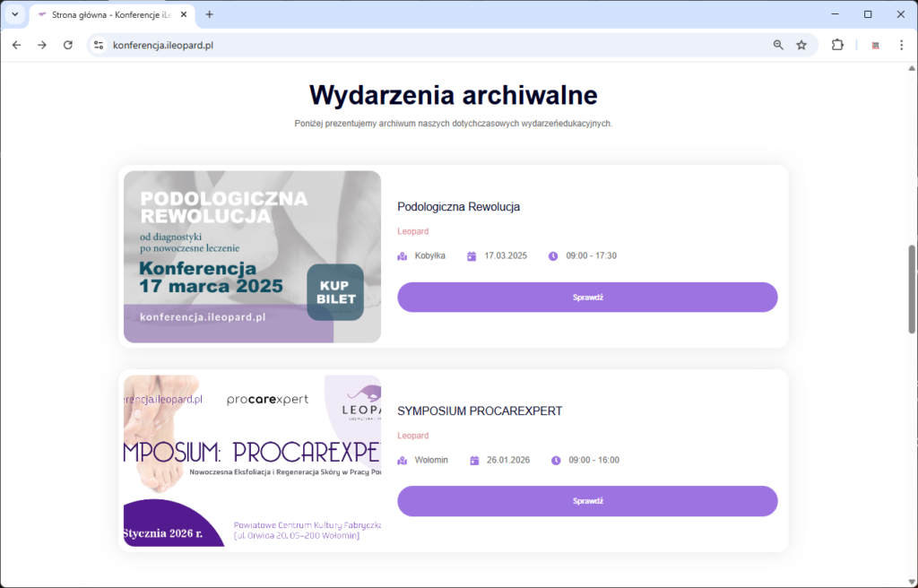Screen dimensions: 918x588
Task: Open the Podologiczna Rewolucja title
Action: click(x=458, y=207)
